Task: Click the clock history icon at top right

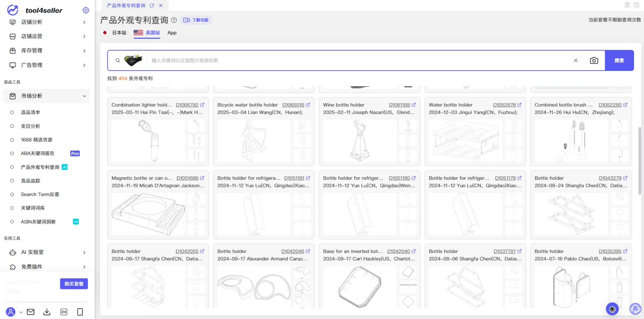Action: pyautogui.click(x=637, y=5)
